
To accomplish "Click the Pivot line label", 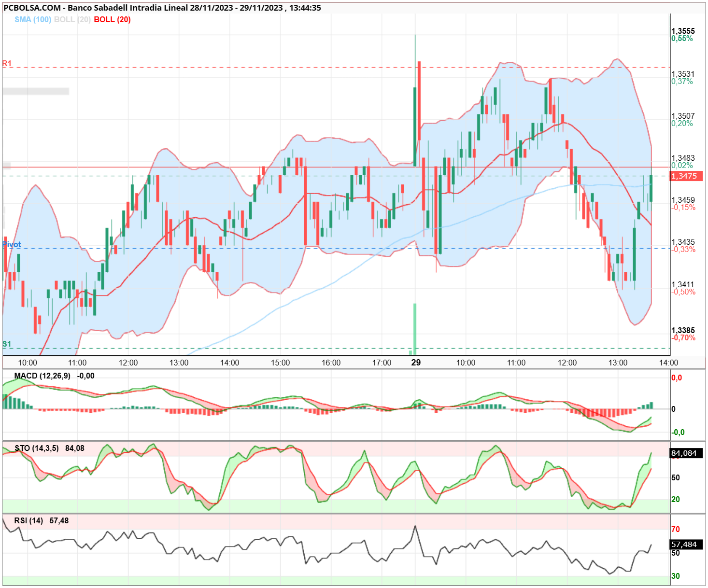I will (12, 244).
